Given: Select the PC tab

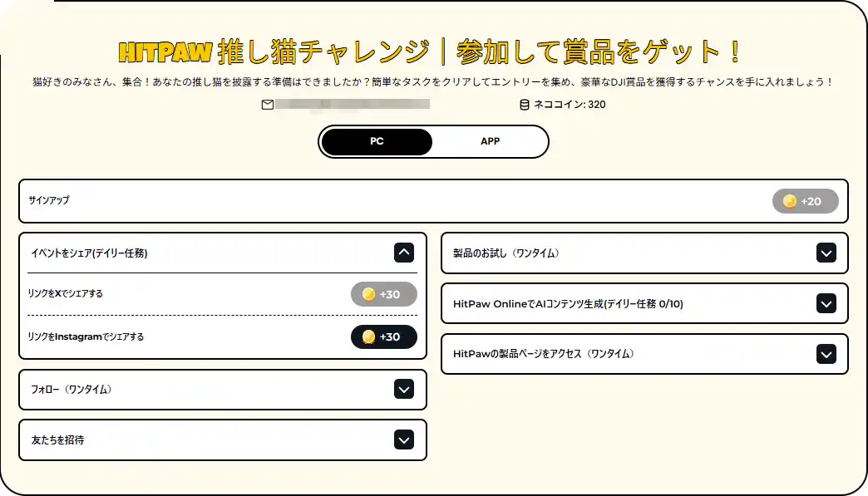Looking at the screenshot, I should 377,141.
